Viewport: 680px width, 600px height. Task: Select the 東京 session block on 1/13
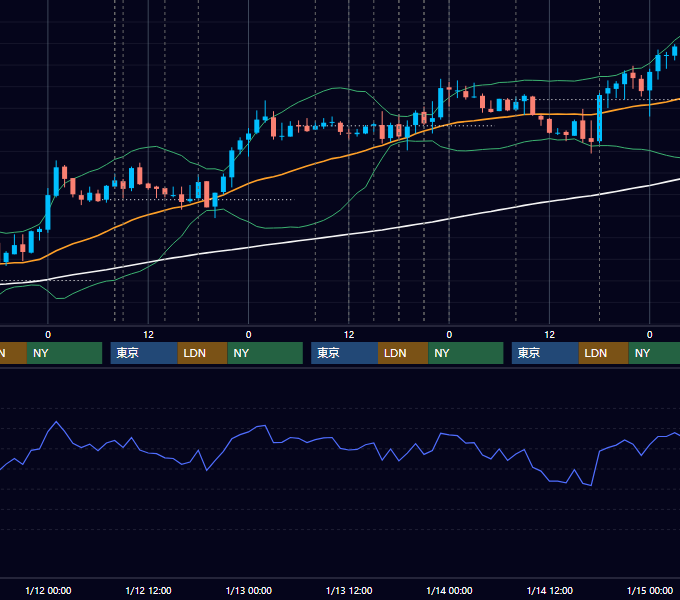click(344, 353)
